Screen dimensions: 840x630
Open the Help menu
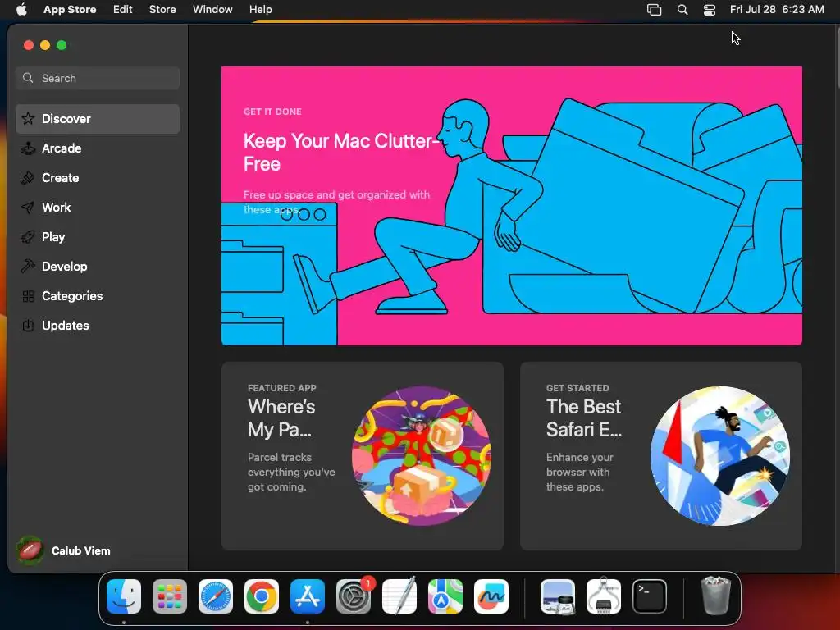260,10
